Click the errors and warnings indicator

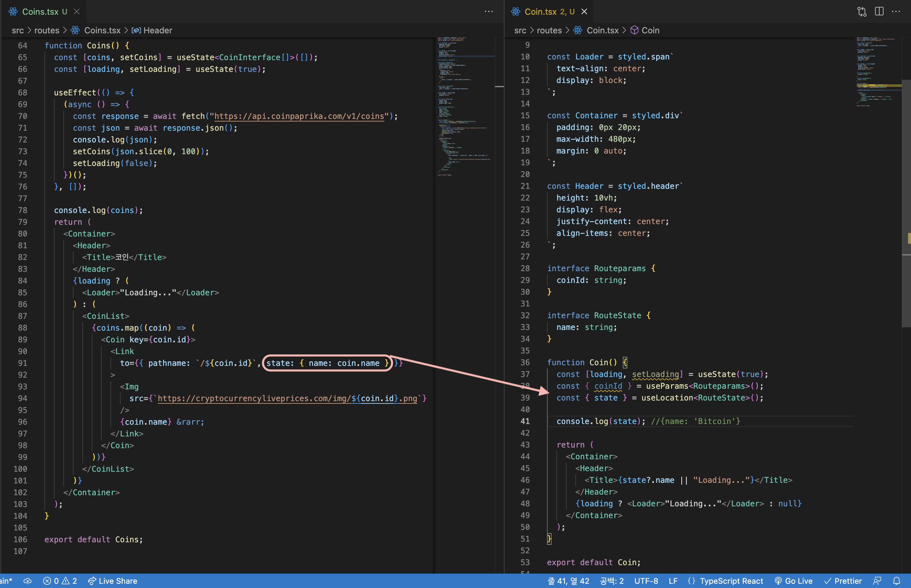(60, 581)
